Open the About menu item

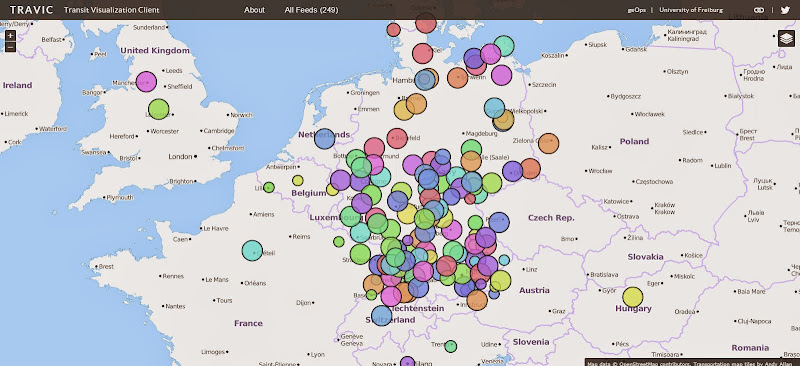click(254, 10)
